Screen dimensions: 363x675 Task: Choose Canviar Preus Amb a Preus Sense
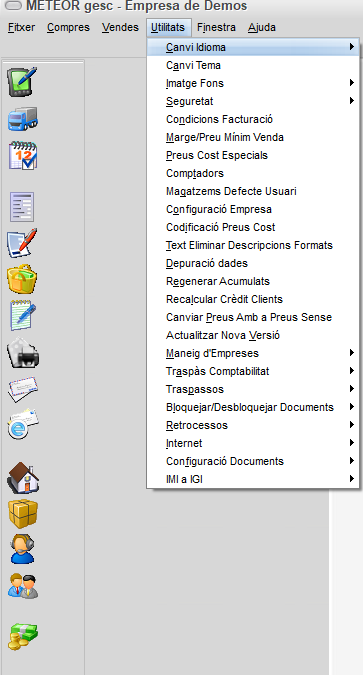point(253,317)
